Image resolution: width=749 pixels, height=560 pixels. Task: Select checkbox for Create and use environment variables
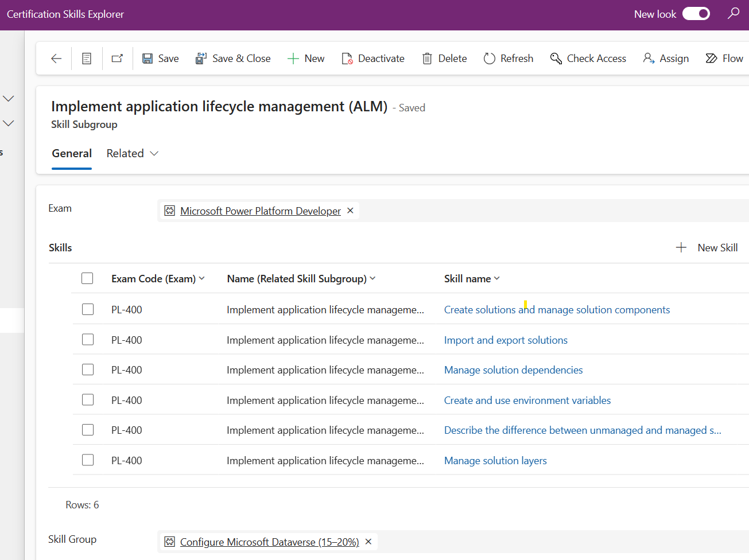click(x=88, y=400)
